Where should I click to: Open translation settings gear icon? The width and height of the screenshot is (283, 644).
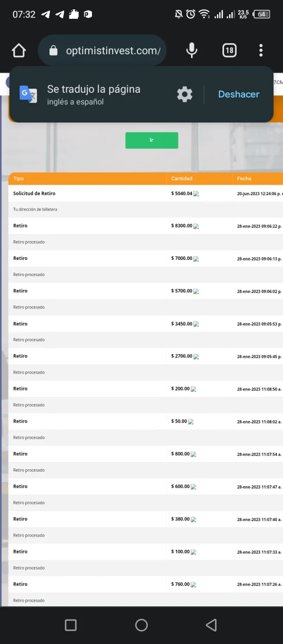point(184,94)
